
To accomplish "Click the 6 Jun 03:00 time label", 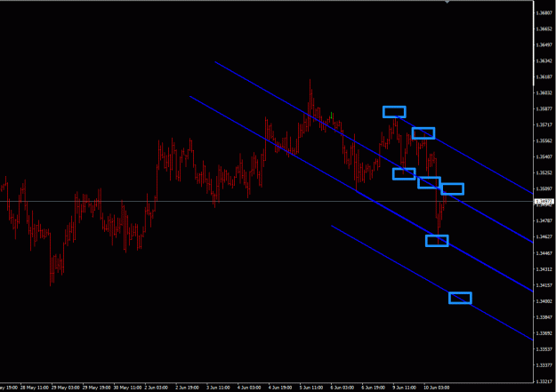I will coord(342,388).
